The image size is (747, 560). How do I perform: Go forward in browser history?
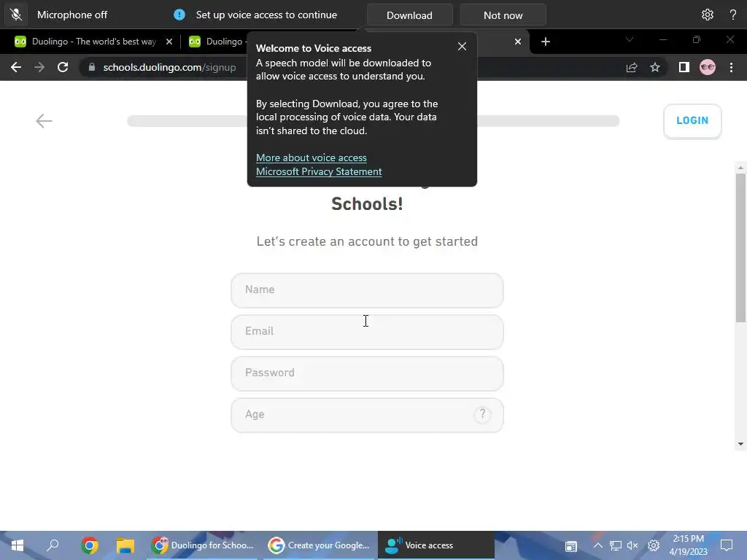coord(39,67)
